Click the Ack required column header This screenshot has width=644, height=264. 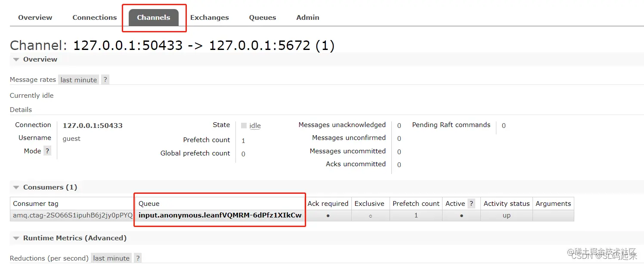point(328,204)
